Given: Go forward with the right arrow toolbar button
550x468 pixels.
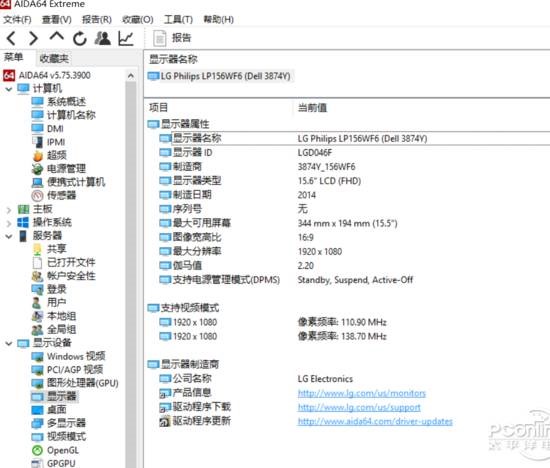Looking at the screenshot, I should pyautogui.click(x=33, y=38).
